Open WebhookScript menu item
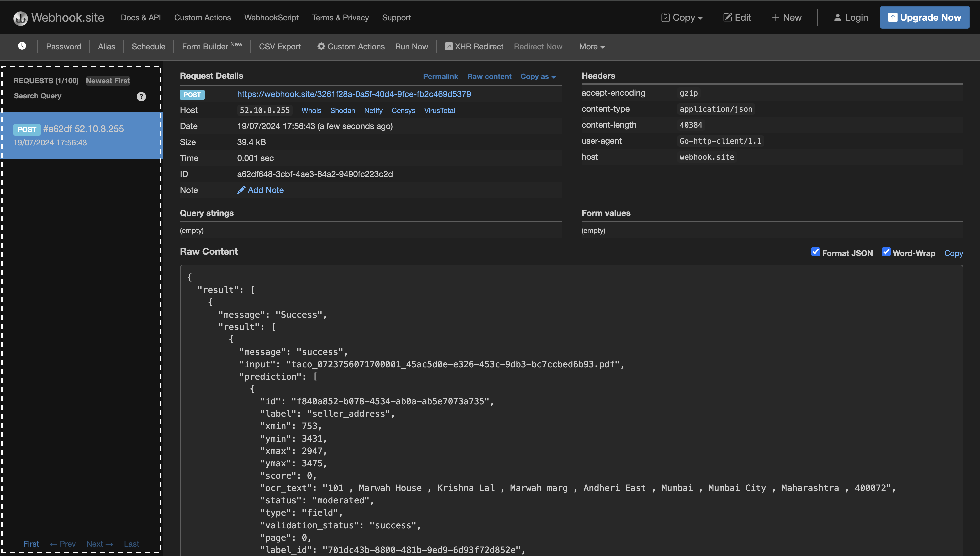This screenshot has width=980, height=556. (x=271, y=18)
